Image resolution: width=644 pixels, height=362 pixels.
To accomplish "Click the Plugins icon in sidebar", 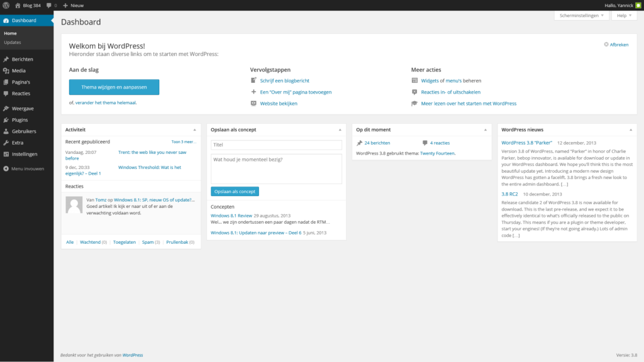I will 6,119.
